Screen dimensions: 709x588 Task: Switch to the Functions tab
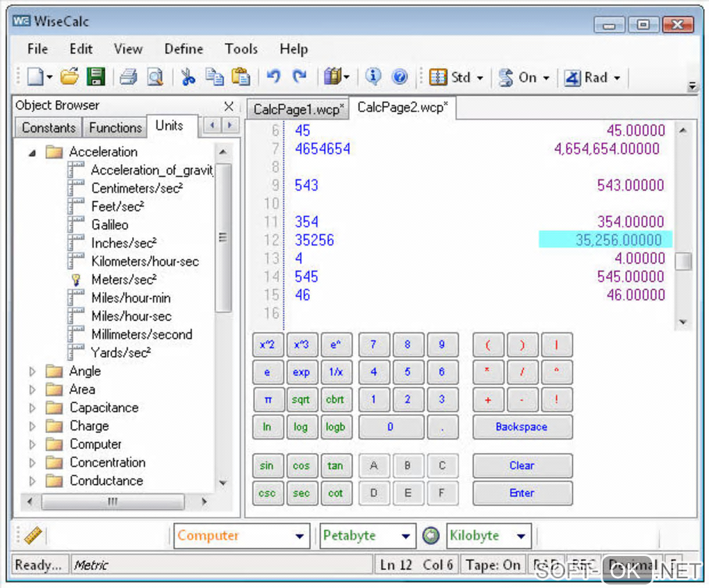116,127
